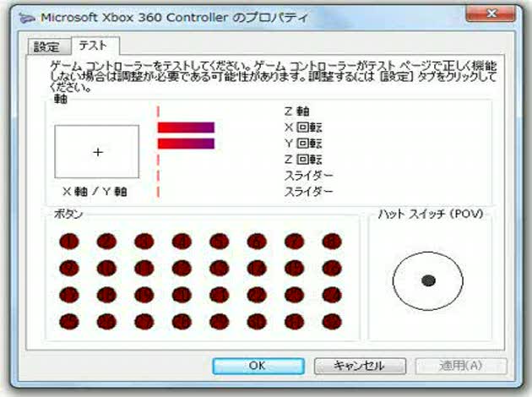Viewport: 532px width, 397px height.
Task: Click the Z 軸 label
Action: coord(296,111)
